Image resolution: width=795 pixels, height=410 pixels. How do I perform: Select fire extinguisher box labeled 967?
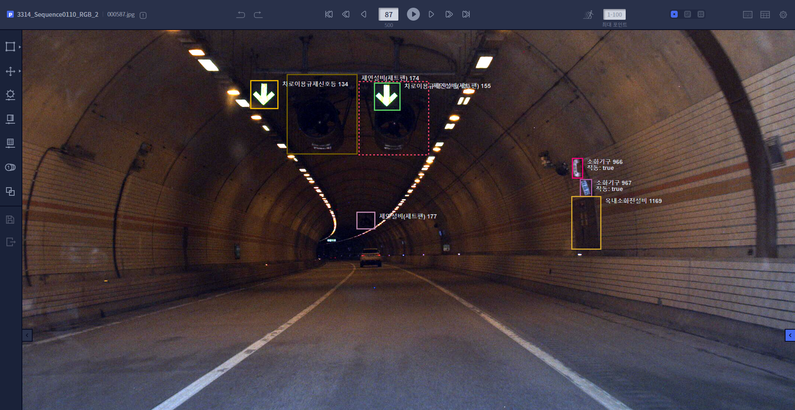tap(586, 188)
